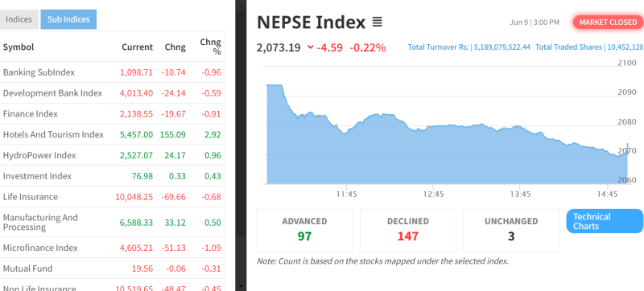Click the DECLINED 147 box
644x291 pixels.
(408, 231)
